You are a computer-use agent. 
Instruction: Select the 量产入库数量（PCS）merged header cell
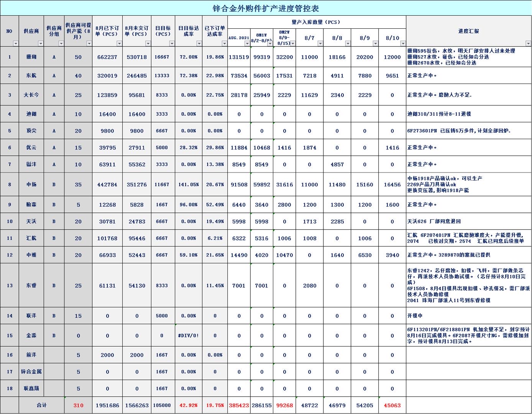pyautogui.click(x=316, y=22)
